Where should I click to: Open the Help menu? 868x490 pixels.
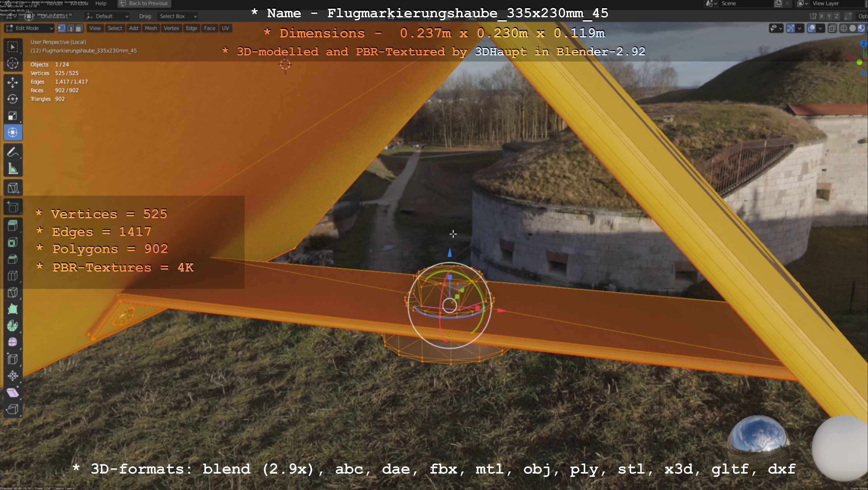coord(101,3)
